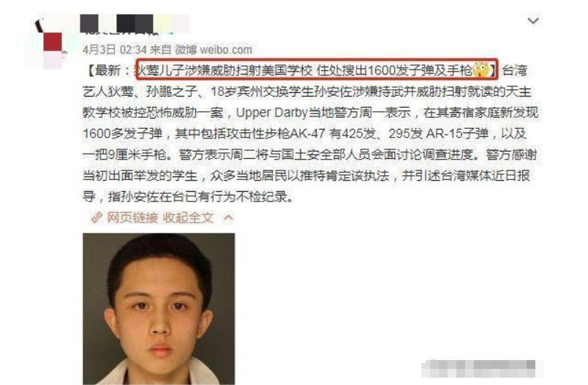Click the final line mentioning 行为不检纪录
Screen dimensions: 588x385
[187, 197]
